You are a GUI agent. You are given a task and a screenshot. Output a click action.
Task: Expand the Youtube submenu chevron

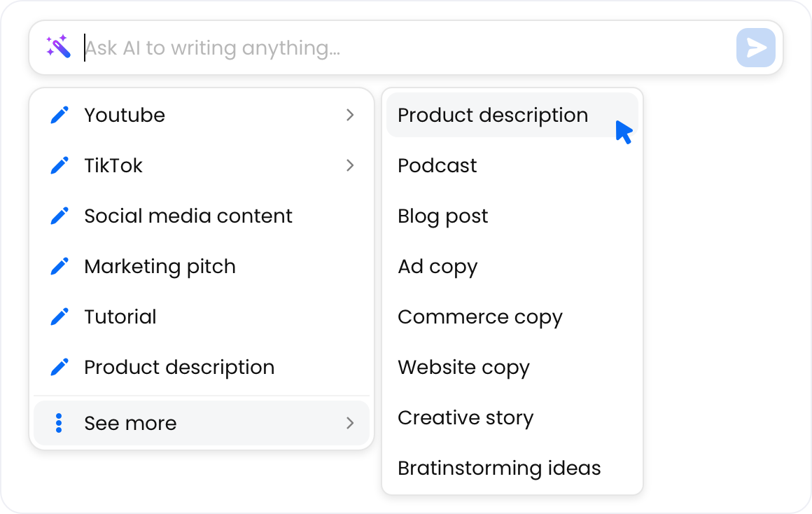coord(349,115)
